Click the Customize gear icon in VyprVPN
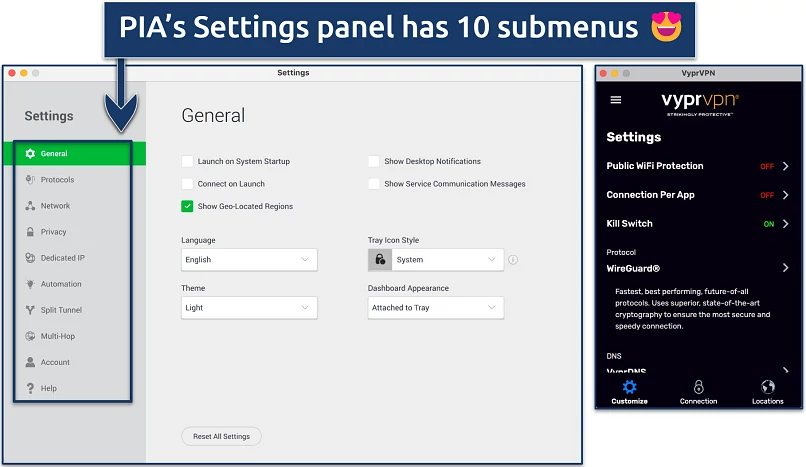Viewport: 806px width, 467px height. tap(629, 387)
